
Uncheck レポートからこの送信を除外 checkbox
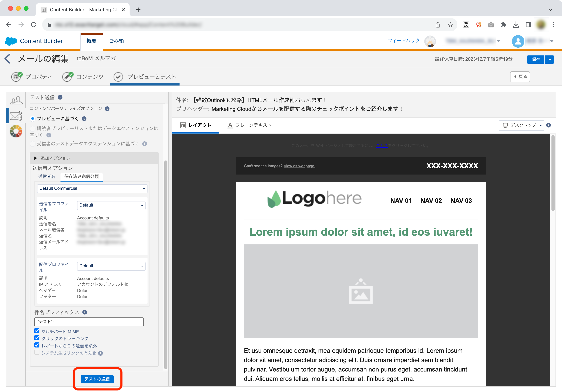coord(37,345)
